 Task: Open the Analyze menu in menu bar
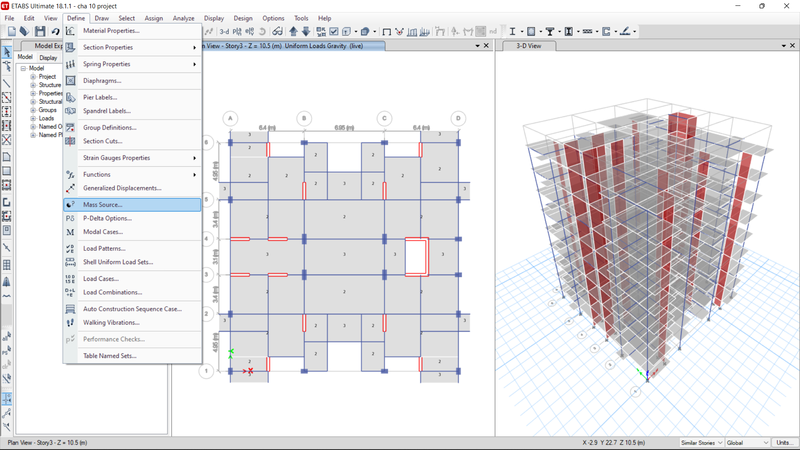point(183,18)
